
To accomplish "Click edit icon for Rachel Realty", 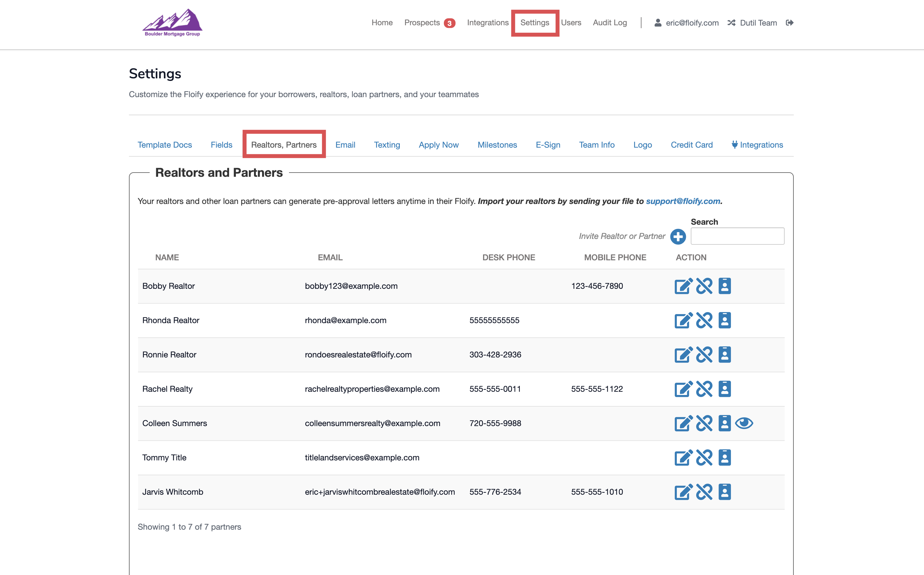I will coord(683,389).
